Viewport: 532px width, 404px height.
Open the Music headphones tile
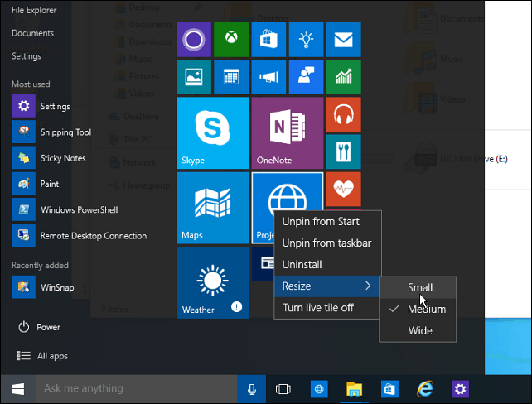[344, 114]
